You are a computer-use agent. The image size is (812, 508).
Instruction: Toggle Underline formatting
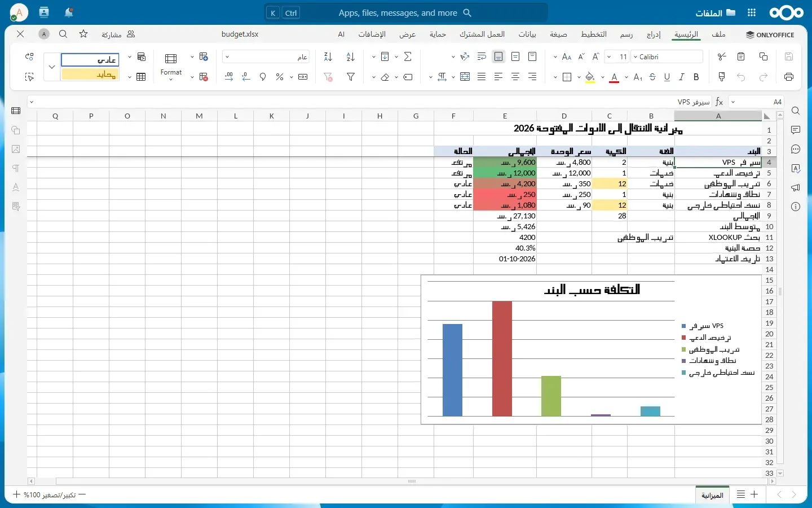pyautogui.click(x=667, y=77)
